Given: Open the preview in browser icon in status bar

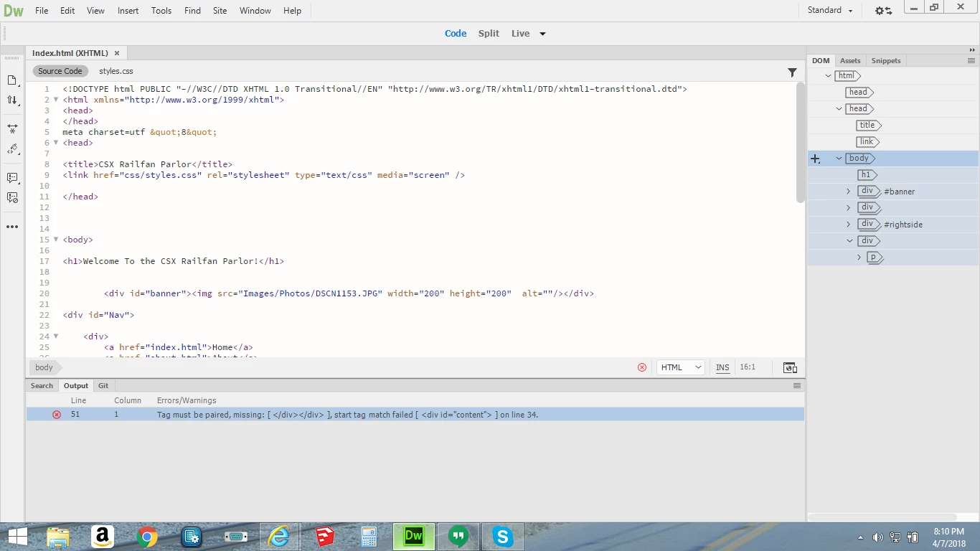Looking at the screenshot, I should tap(790, 367).
